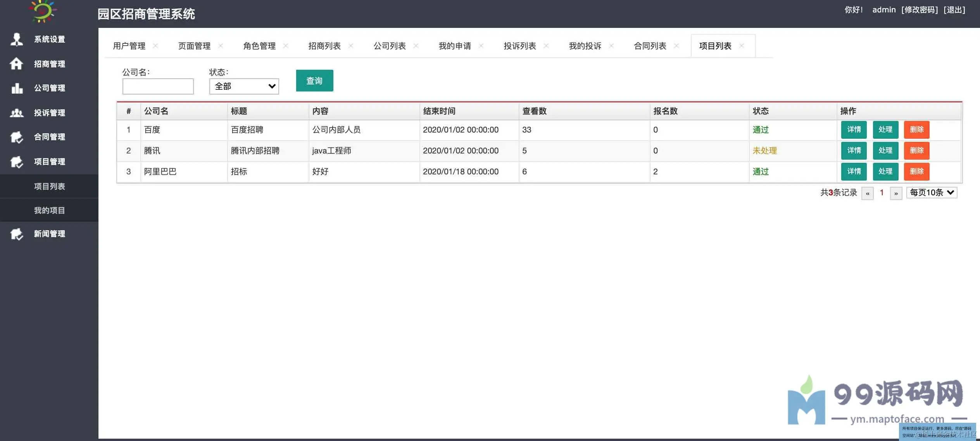Click the house icon for 招商管理
The image size is (980, 441).
pos(16,64)
